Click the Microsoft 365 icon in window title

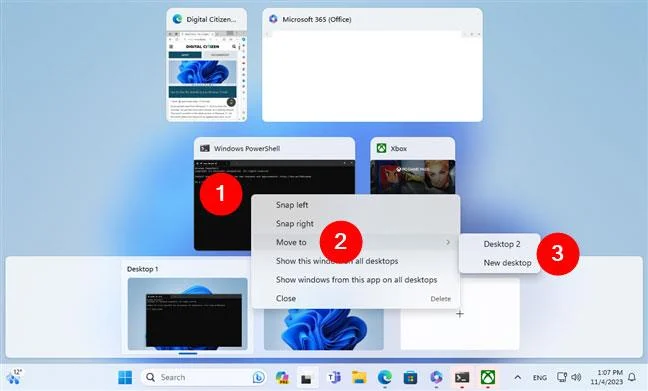click(x=273, y=19)
